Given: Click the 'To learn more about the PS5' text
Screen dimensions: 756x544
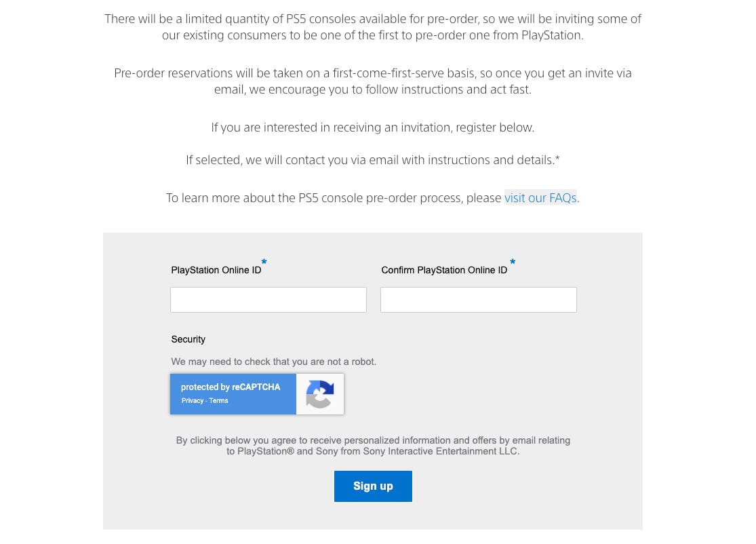Looking at the screenshot, I should pyautogui.click(x=334, y=198).
